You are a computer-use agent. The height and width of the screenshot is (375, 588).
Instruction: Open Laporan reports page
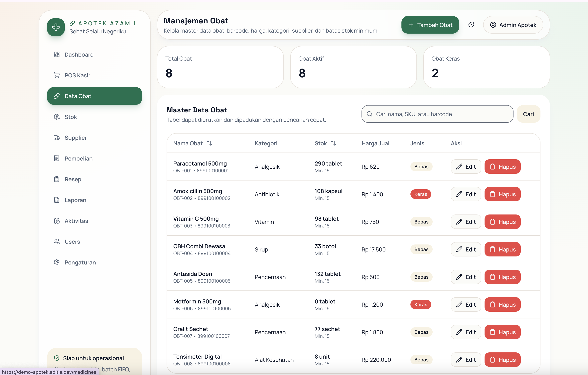pos(75,200)
